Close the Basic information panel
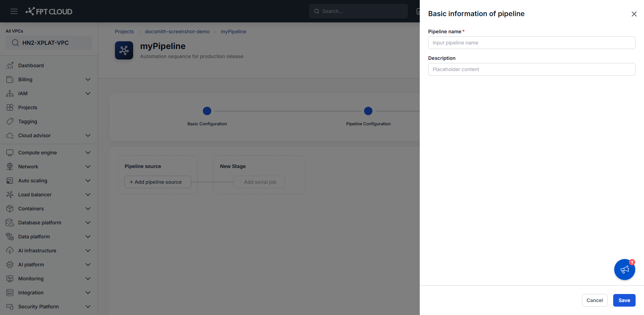This screenshot has width=644, height=315. tap(634, 14)
